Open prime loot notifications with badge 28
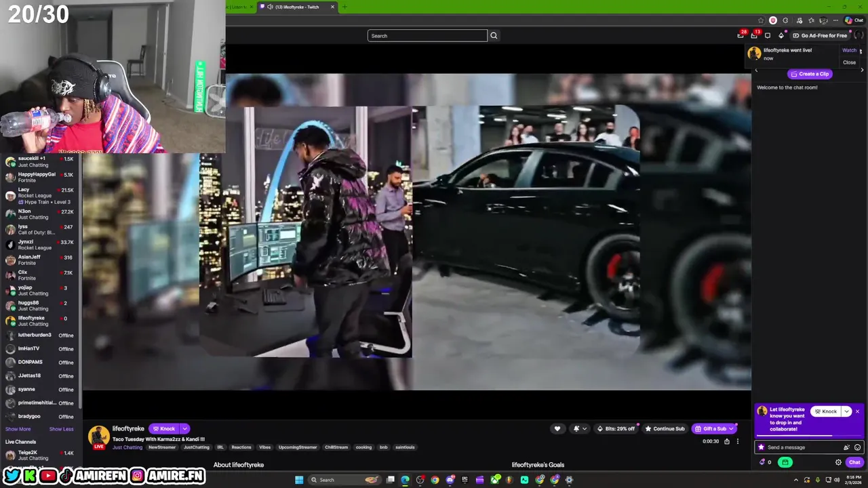The image size is (868, 488). click(741, 35)
